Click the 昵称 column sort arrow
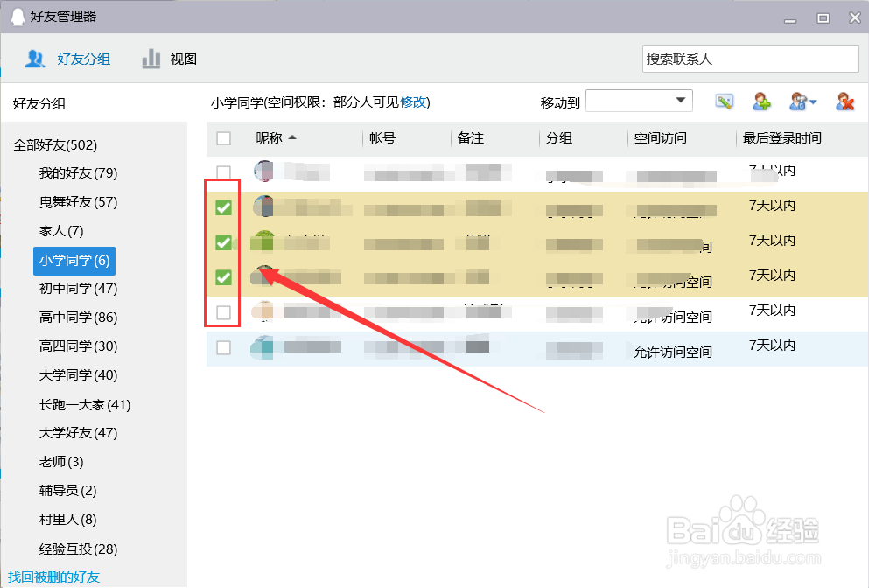The image size is (869, 588). pos(293,138)
